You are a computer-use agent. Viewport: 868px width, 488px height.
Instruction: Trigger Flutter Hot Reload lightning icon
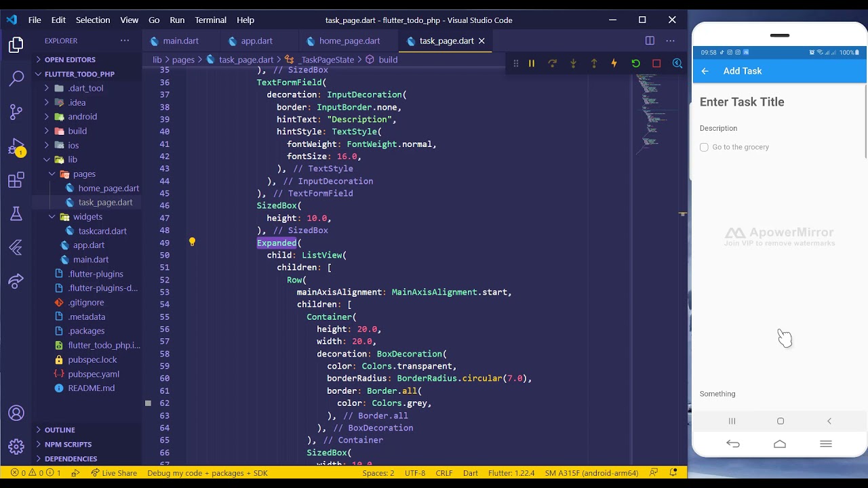(x=614, y=63)
